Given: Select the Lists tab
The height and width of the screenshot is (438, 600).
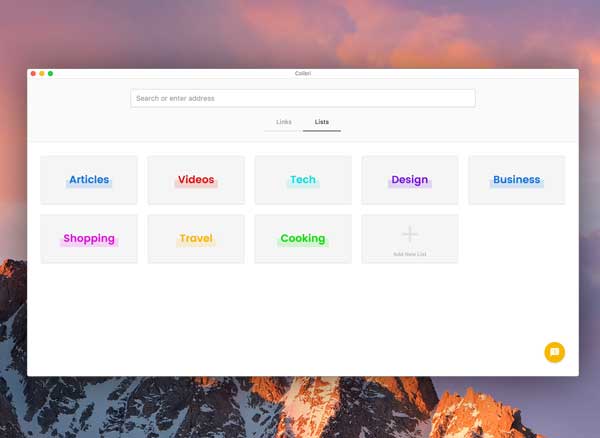Looking at the screenshot, I should 321,122.
